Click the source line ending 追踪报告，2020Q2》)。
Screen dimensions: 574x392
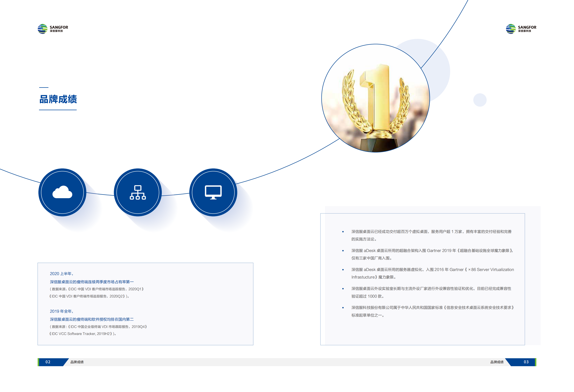click(89, 296)
